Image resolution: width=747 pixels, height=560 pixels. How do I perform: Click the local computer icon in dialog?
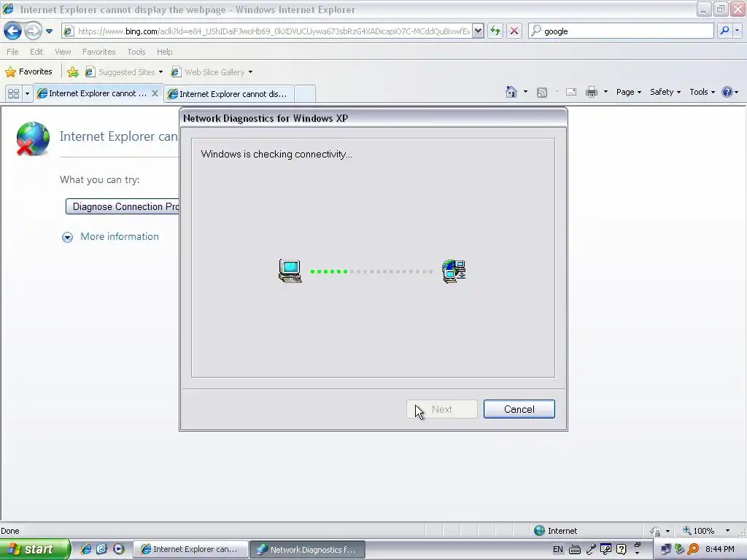click(x=290, y=271)
